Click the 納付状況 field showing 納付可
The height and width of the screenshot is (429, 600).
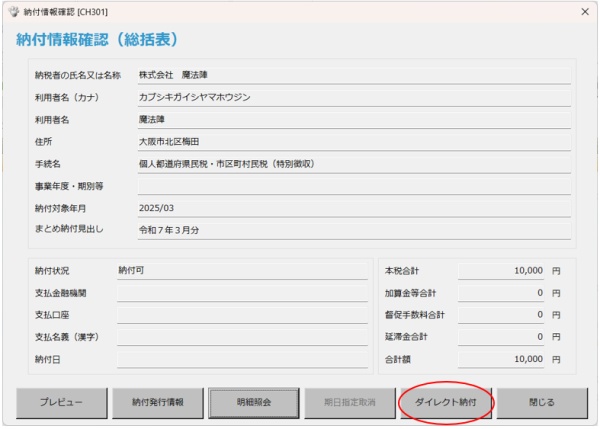click(242, 270)
